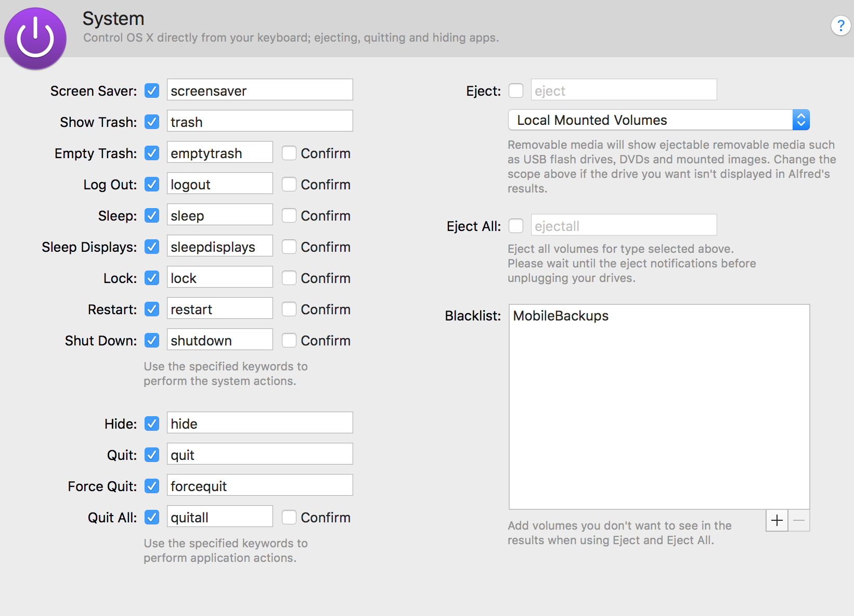854x616 pixels.
Task: Click the forcequit keyword text field
Action: (x=260, y=485)
